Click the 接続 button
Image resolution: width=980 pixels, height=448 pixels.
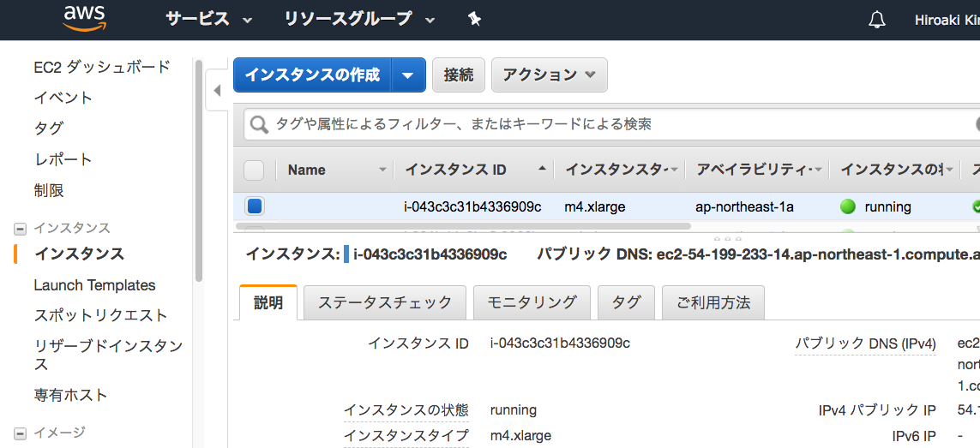tap(459, 75)
